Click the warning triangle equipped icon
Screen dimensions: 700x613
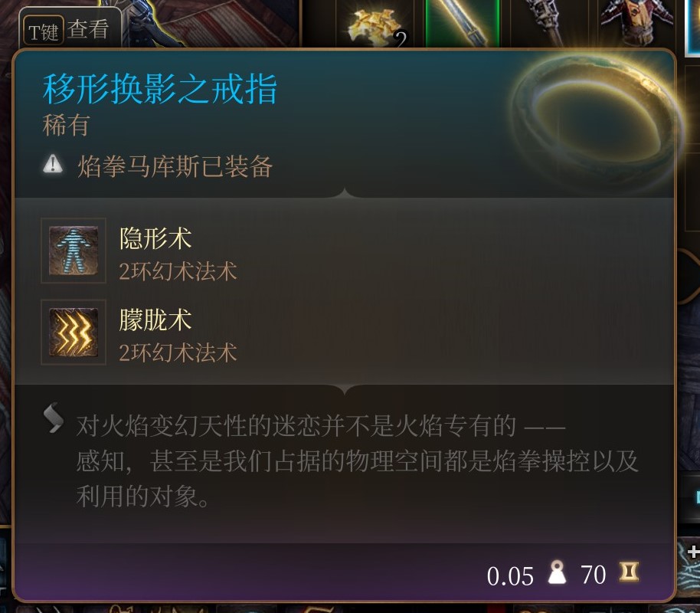(53, 164)
